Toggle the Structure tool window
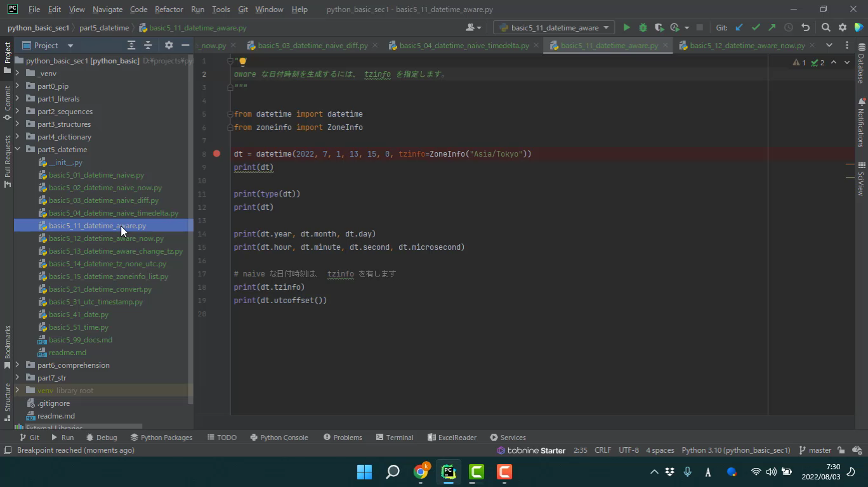Screen dimensions: 868x487 8,397
